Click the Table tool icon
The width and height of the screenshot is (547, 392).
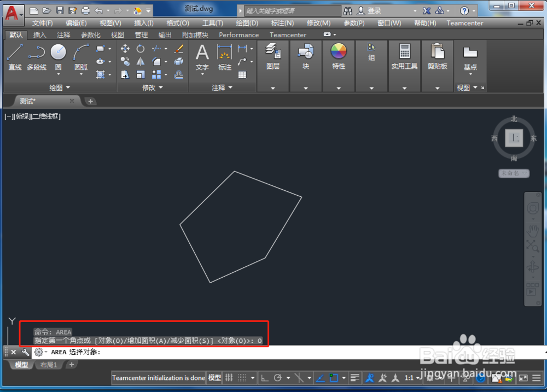tap(242, 74)
